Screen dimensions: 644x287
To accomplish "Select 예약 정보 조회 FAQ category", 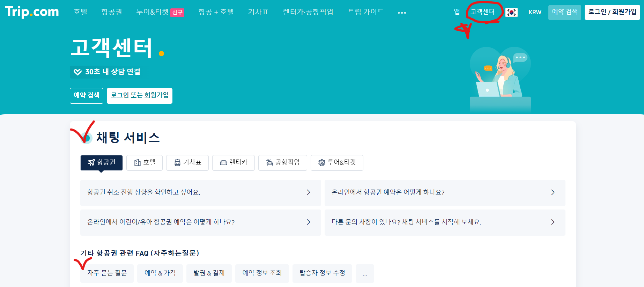I will click(262, 273).
